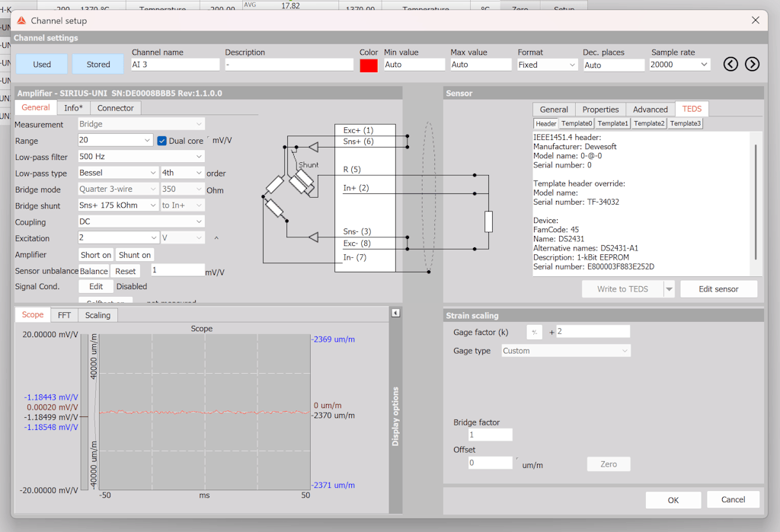Toggle amplifier Short on

point(96,255)
